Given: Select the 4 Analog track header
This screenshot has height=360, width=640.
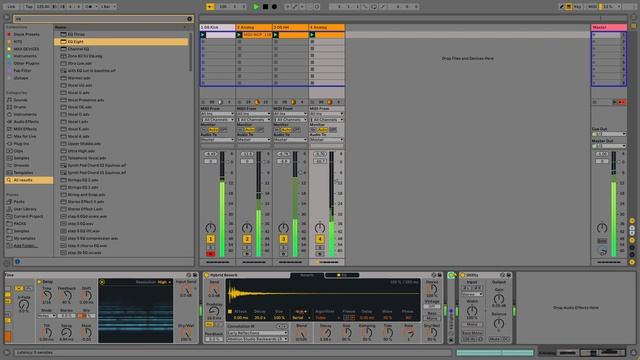Looking at the screenshot, I should click(x=327, y=27).
